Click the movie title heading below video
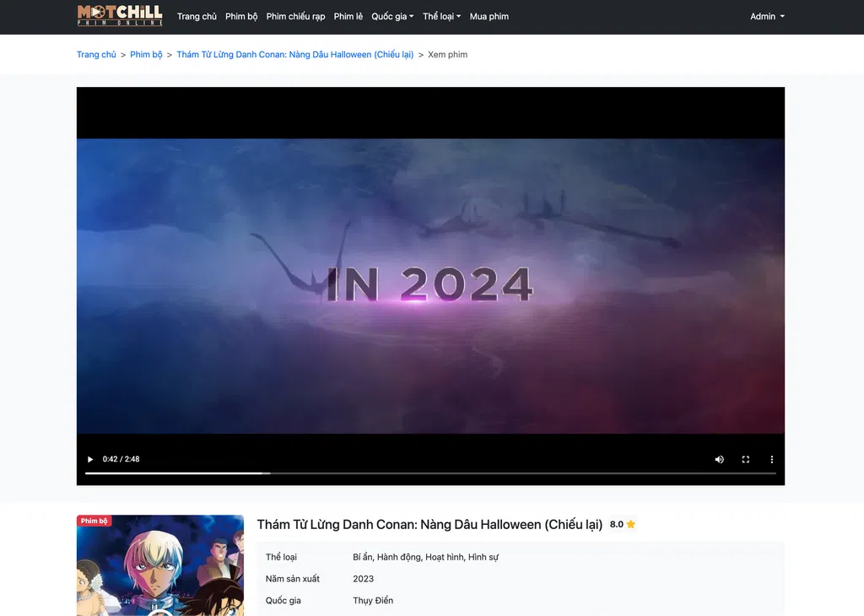 point(429,525)
